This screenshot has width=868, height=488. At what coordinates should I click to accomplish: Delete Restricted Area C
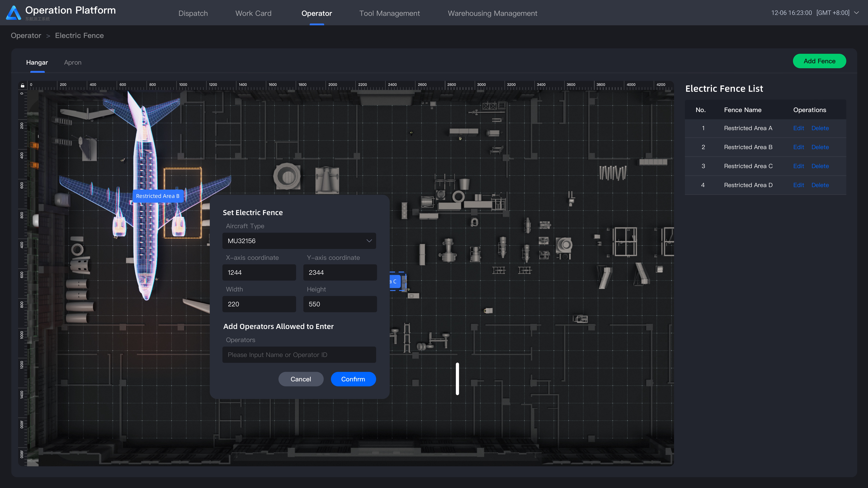click(x=820, y=166)
